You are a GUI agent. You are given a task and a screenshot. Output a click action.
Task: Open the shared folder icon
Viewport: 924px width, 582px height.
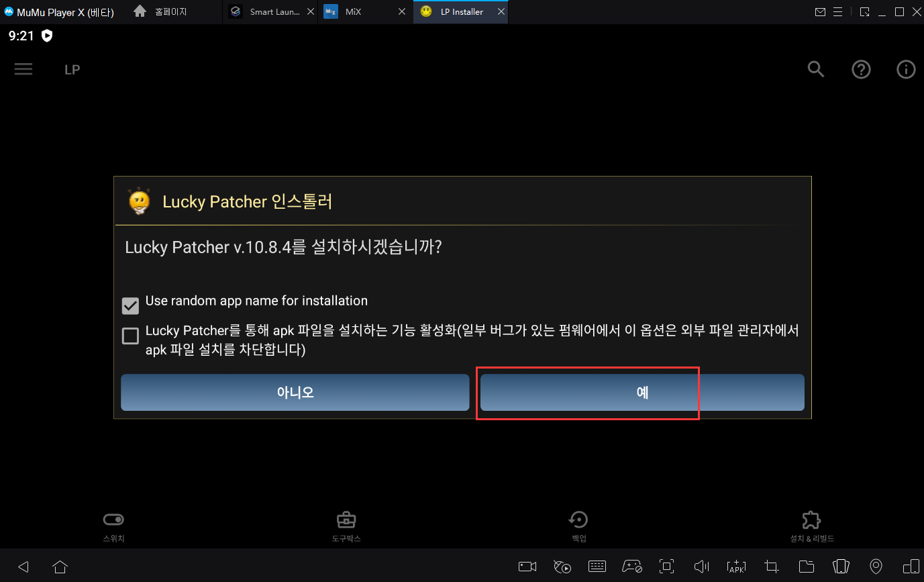coord(806,567)
